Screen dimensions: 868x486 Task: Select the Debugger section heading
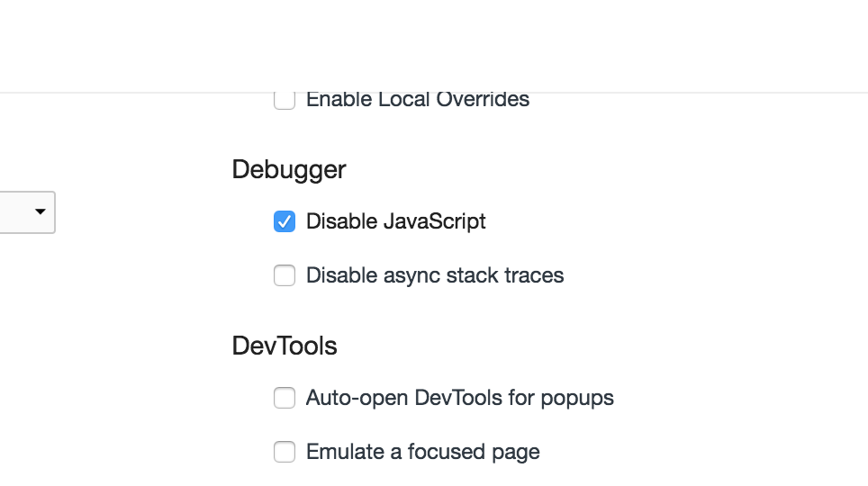pos(289,169)
